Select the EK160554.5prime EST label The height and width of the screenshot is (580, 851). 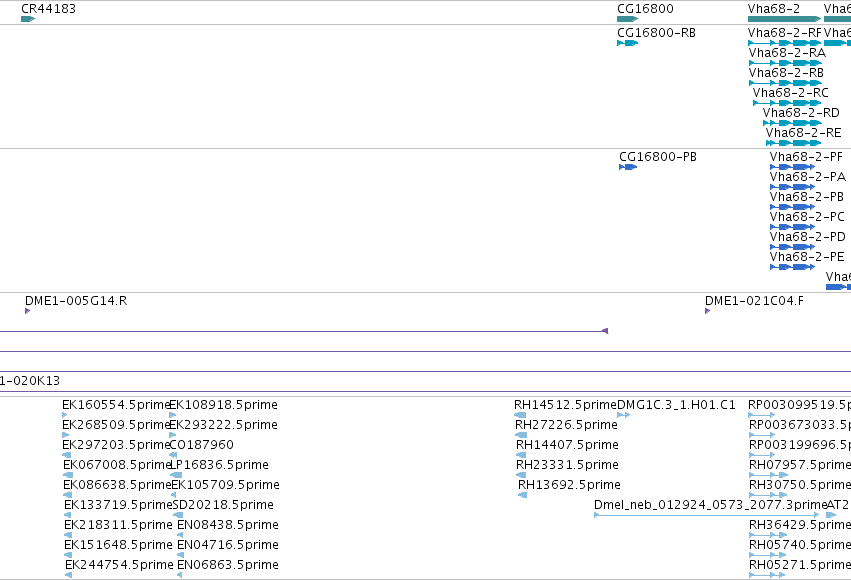[116, 405]
